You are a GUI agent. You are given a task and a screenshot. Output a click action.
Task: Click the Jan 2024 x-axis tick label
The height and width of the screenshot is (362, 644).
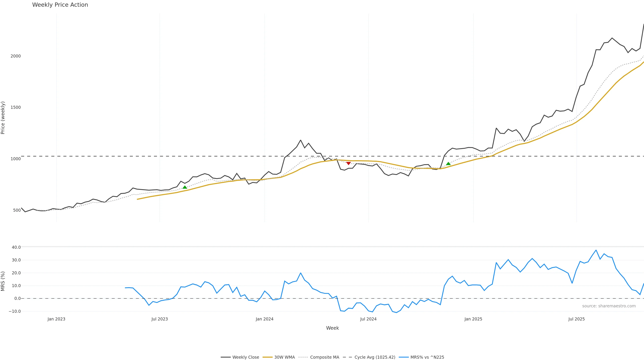pos(264,319)
